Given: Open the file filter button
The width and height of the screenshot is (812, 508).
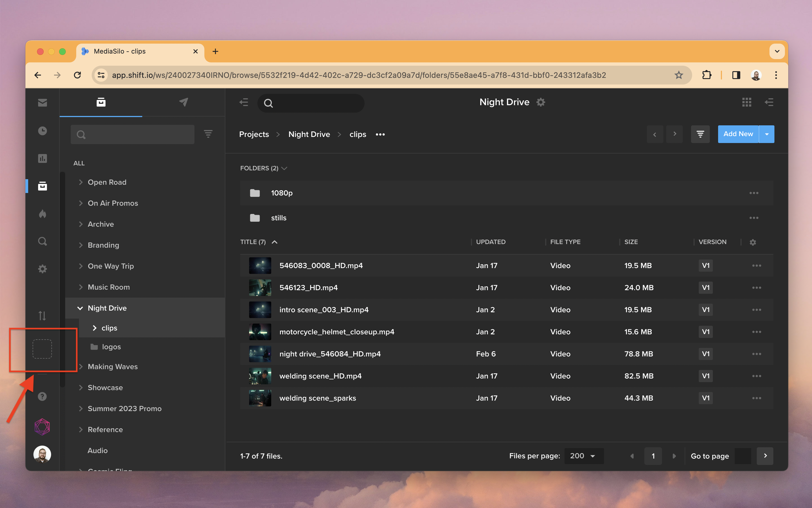Looking at the screenshot, I should (700, 134).
